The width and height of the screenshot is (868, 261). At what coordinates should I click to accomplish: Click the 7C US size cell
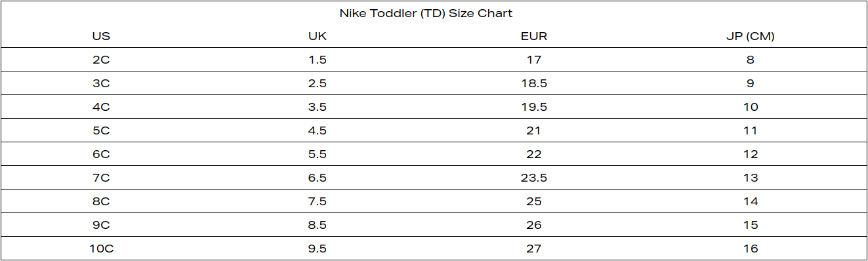pyautogui.click(x=101, y=178)
